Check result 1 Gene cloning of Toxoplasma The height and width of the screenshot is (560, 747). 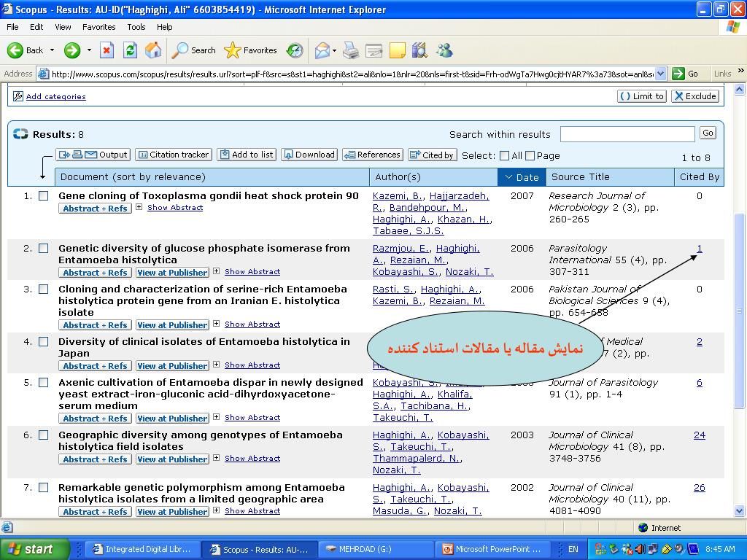coord(43,195)
